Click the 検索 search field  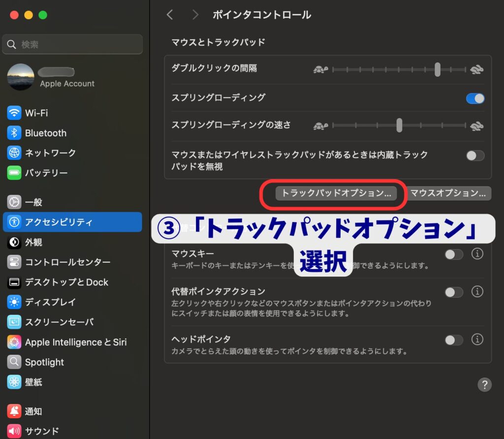(x=72, y=44)
